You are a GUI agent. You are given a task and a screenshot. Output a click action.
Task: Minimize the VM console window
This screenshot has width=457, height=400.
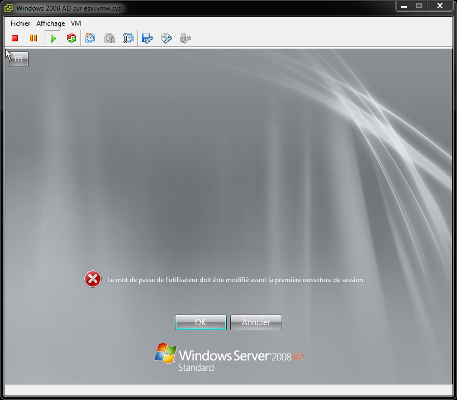coord(404,6)
